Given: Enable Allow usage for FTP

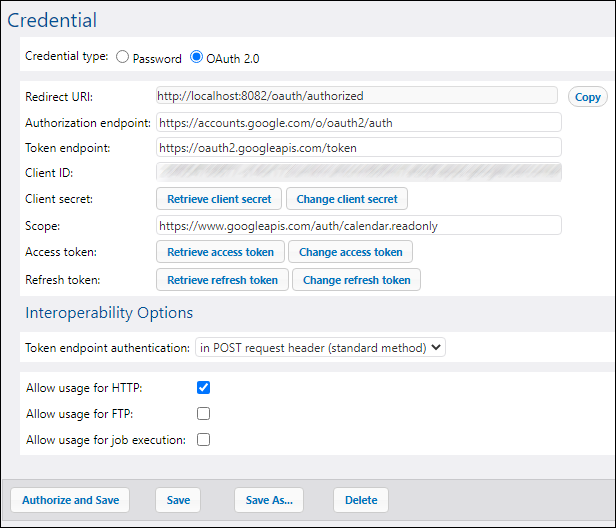Looking at the screenshot, I should pos(204,413).
